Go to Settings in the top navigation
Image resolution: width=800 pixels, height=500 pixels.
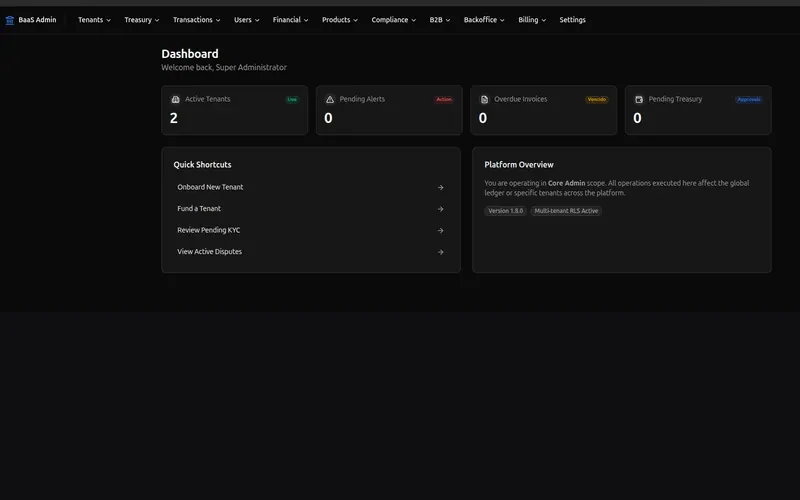click(572, 20)
